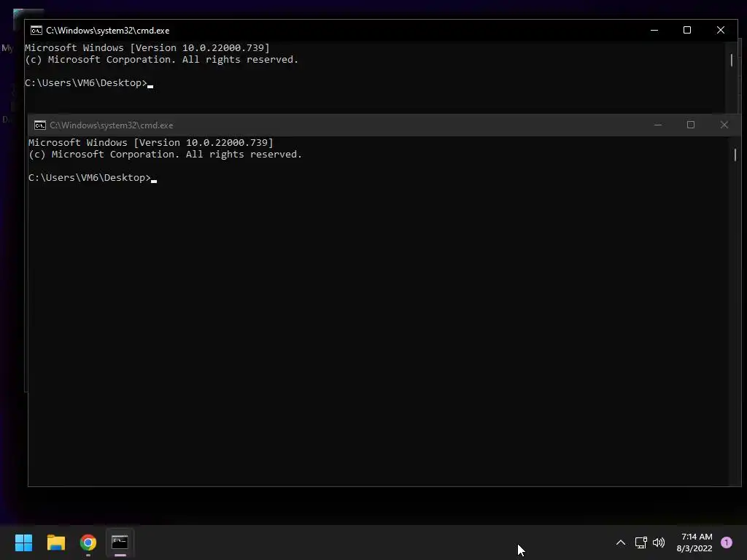Click the scrollbar thumb in the front cmd window
Screen dimensions: 747x560
[x=735, y=155]
